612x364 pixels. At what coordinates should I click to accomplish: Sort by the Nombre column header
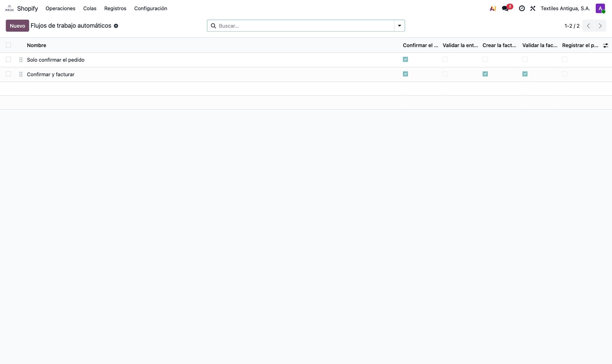click(37, 45)
